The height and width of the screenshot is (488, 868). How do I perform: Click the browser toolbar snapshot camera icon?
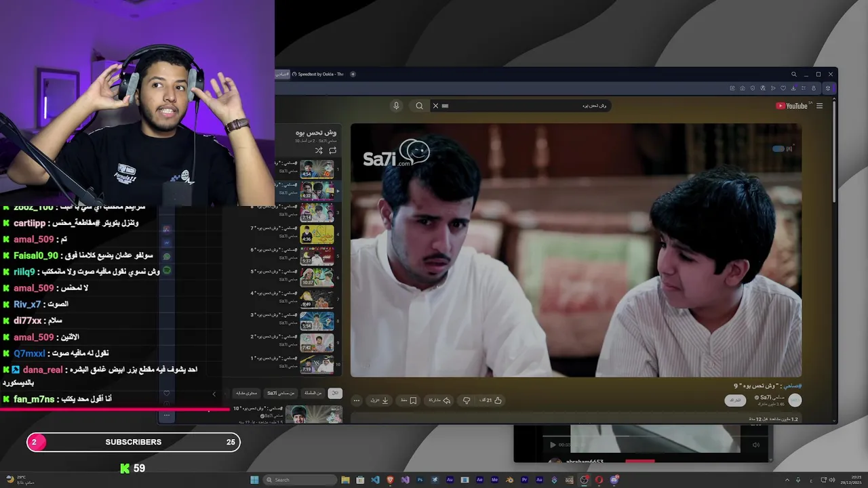coord(743,88)
